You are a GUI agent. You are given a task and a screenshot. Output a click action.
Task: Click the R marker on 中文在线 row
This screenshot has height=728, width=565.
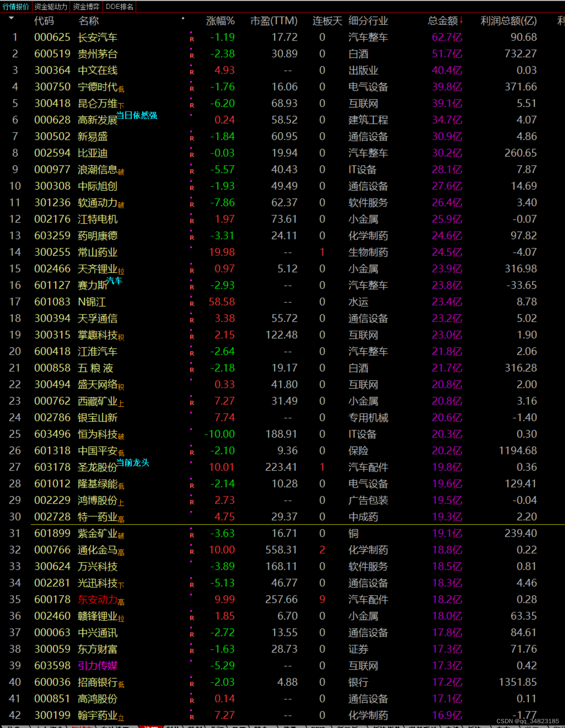point(192,72)
